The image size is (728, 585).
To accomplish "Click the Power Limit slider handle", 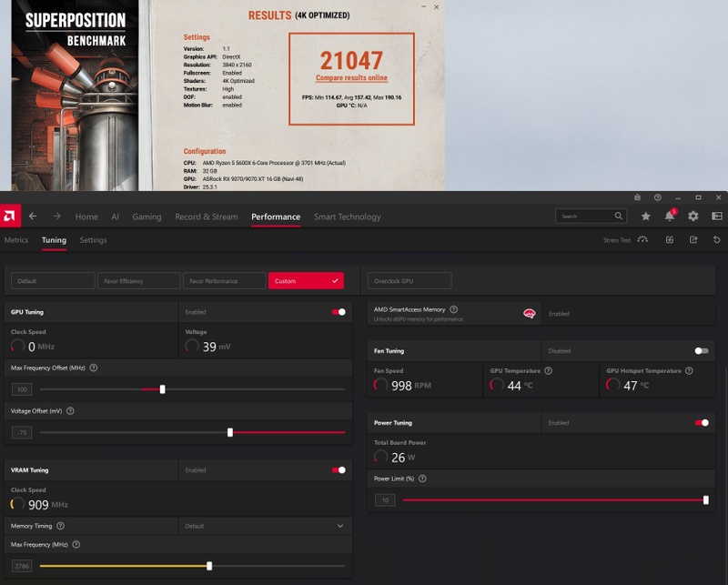I will 706,500.
